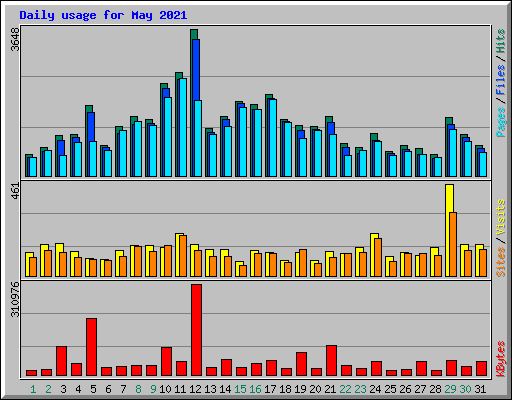Click day 26 on the x-axis

click(x=405, y=389)
